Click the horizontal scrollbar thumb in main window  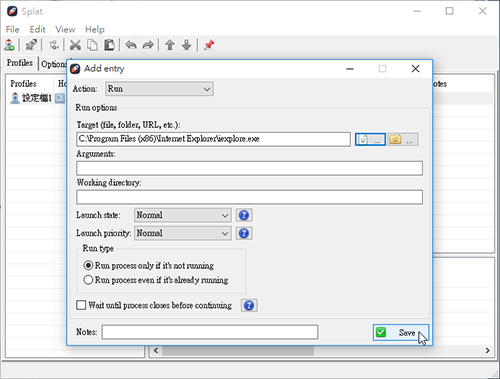click(x=238, y=351)
